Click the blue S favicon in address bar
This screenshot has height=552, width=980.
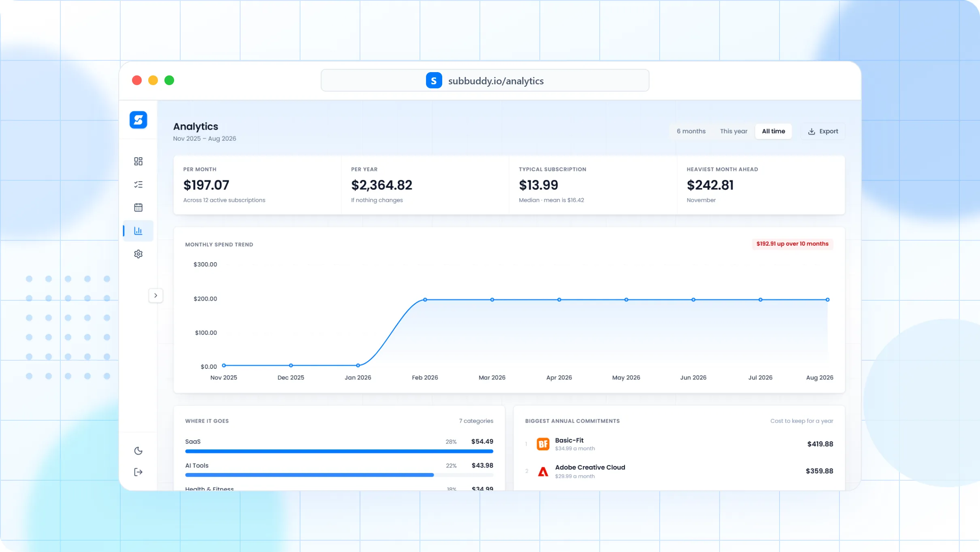434,80
